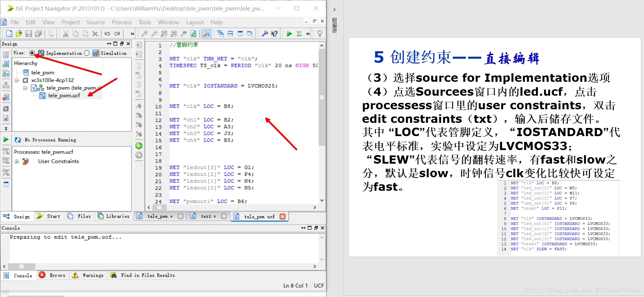Open the File menu
Image resolution: width=644 pixels, height=297 pixels.
[15, 22]
